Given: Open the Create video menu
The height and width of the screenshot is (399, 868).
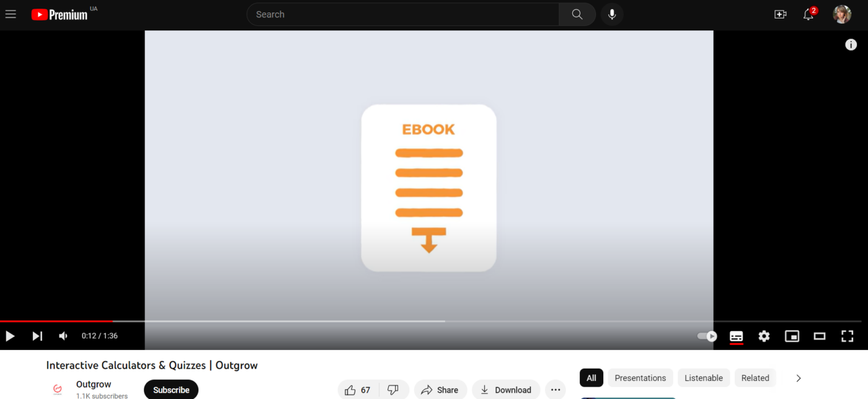Looking at the screenshot, I should pos(781,14).
